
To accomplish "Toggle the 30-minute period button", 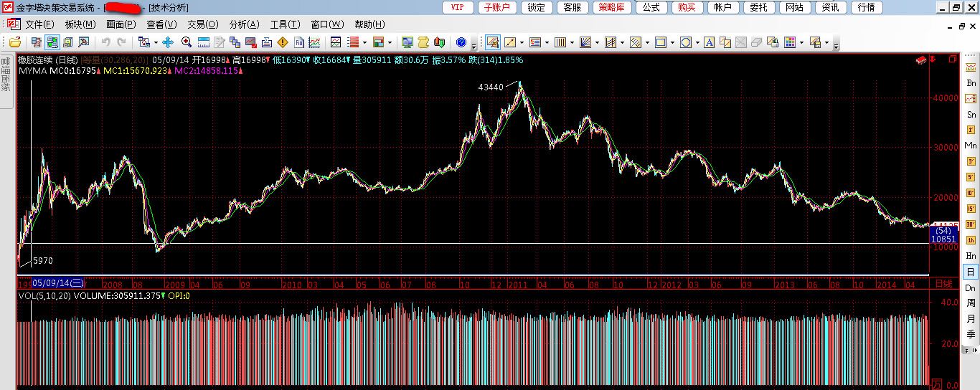I will [971, 224].
